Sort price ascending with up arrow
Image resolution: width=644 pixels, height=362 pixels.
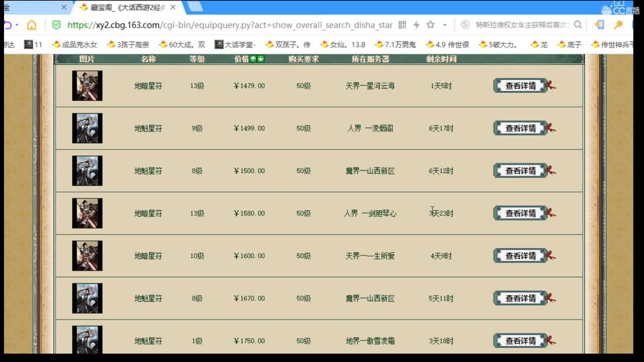(254, 59)
